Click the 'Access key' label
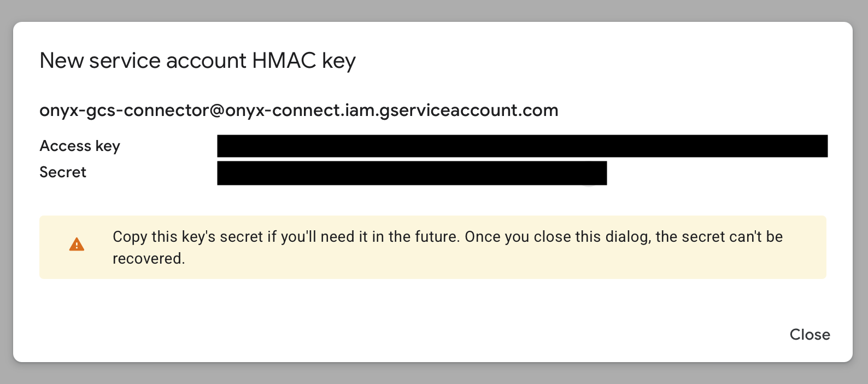The width and height of the screenshot is (868, 384). pyautogui.click(x=80, y=146)
